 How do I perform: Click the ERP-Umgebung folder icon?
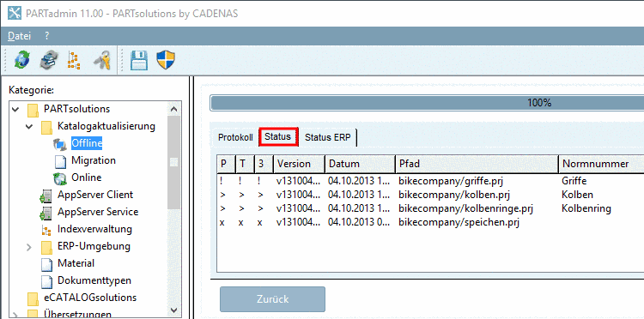47,247
